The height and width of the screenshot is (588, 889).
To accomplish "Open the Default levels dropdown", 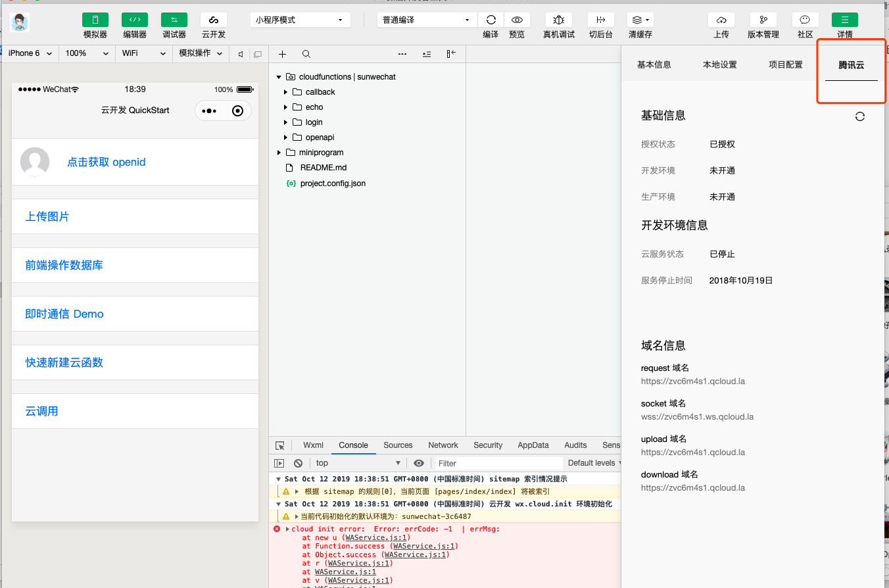I will pyautogui.click(x=594, y=463).
